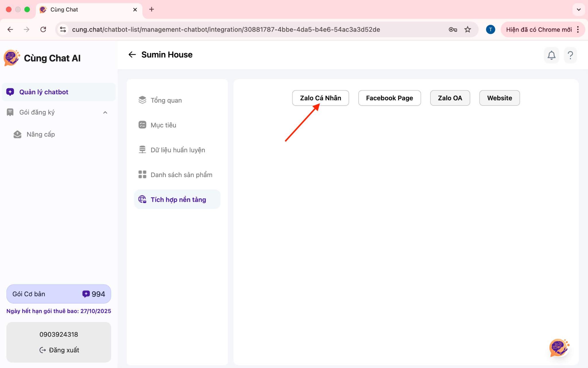Viewport: 588px width, 368px height.
Task: Bookmark this page with star icon
Action: click(x=468, y=29)
